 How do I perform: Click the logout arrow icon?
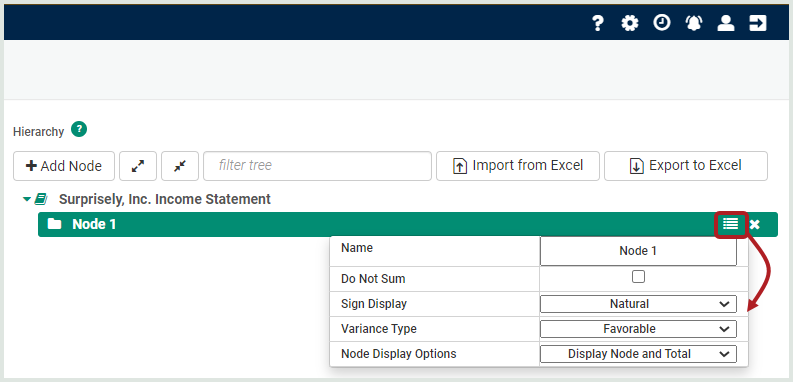(758, 23)
